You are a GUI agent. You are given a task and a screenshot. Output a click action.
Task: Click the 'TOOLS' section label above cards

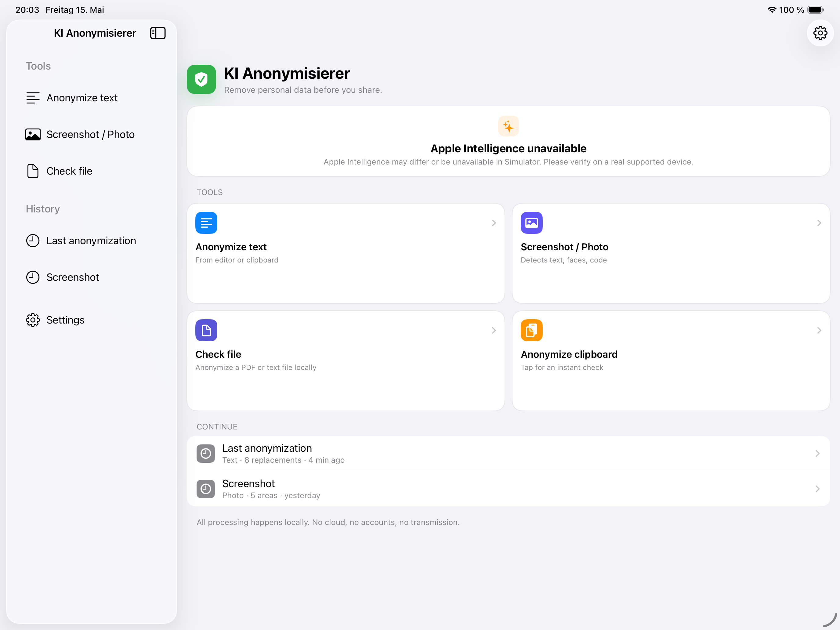210,193
